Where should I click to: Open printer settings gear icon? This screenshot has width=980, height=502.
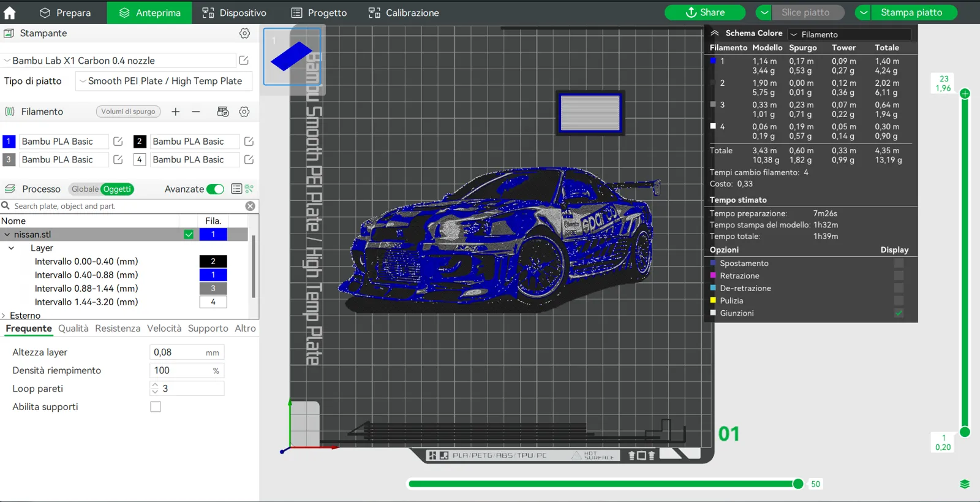[244, 33]
